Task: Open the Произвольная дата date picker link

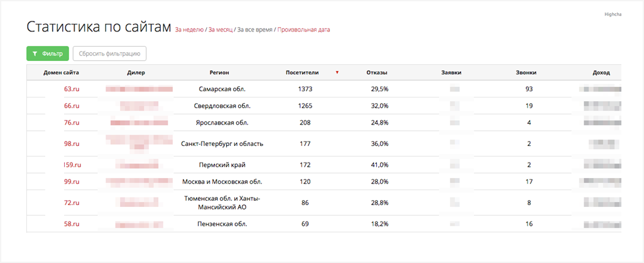Action: pyautogui.click(x=303, y=30)
